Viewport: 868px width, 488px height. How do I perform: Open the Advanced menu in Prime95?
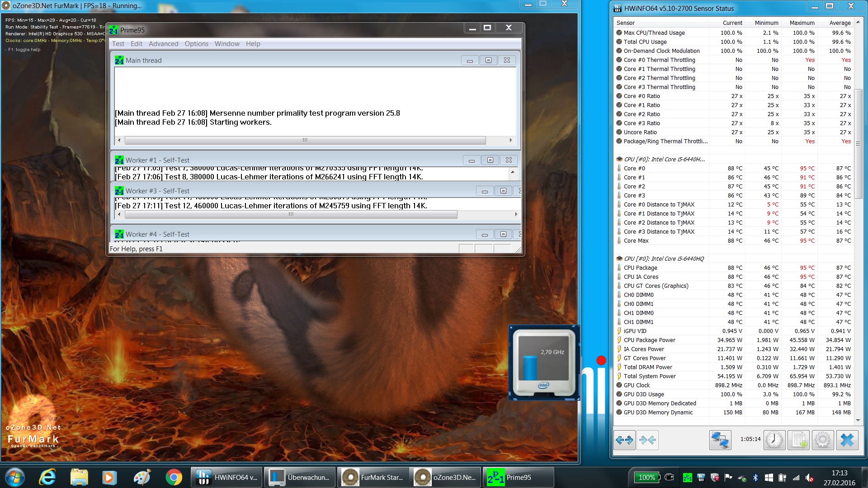(163, 44)
